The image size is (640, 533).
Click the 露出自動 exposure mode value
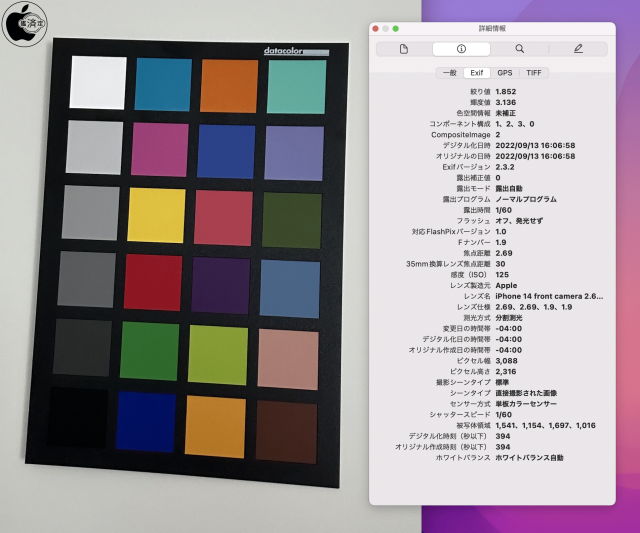tap(509, 189)
